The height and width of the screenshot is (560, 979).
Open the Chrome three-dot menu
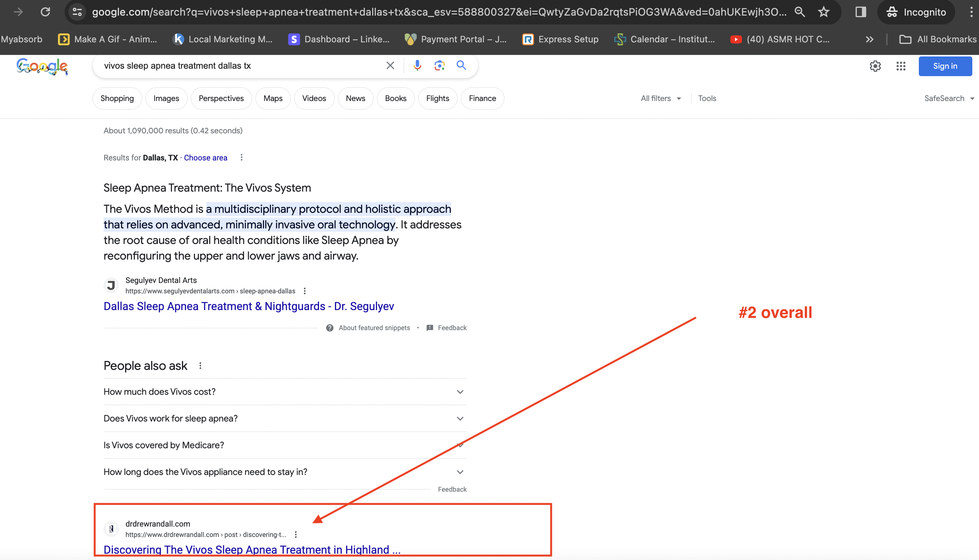click(x=971, y=12)
